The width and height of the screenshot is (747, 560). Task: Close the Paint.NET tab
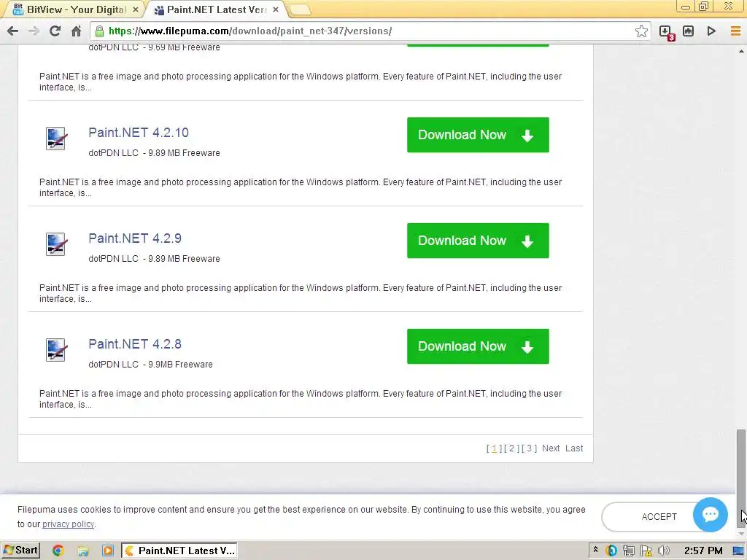coord(275,9)
